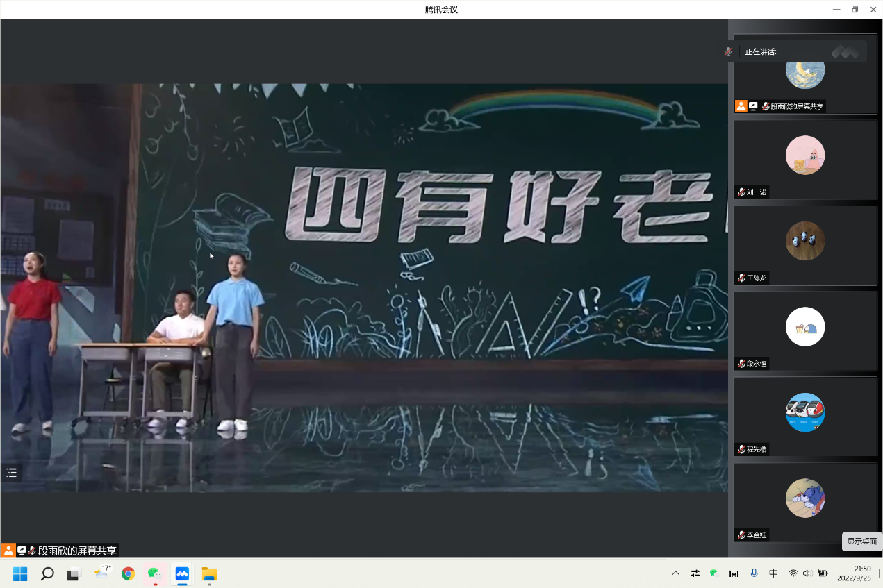This screenshot has height=588, width=883.
Task: Click the muted microphone icon in the 正在讲话 bar
Action: (729, 51)
